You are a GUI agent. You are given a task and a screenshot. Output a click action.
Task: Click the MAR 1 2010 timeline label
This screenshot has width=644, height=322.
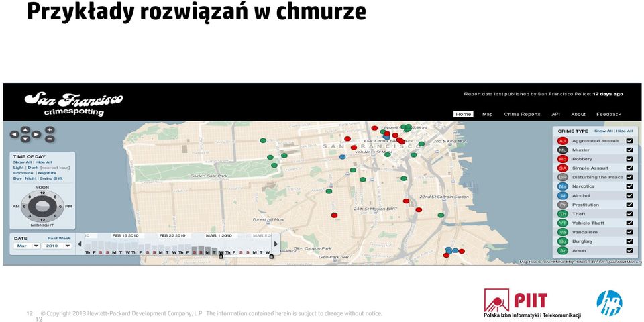(219, 236)
